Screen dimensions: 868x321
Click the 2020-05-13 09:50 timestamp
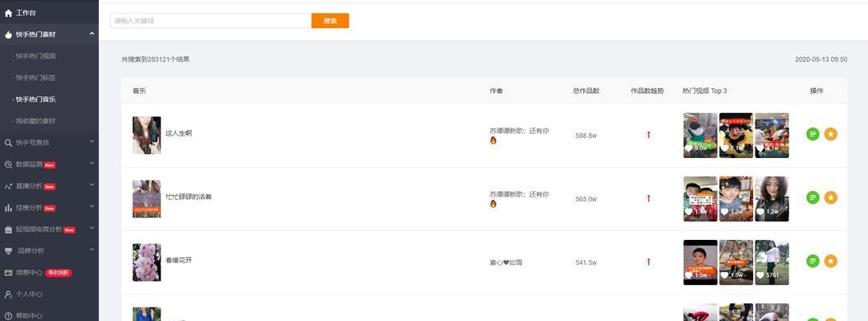821,59
